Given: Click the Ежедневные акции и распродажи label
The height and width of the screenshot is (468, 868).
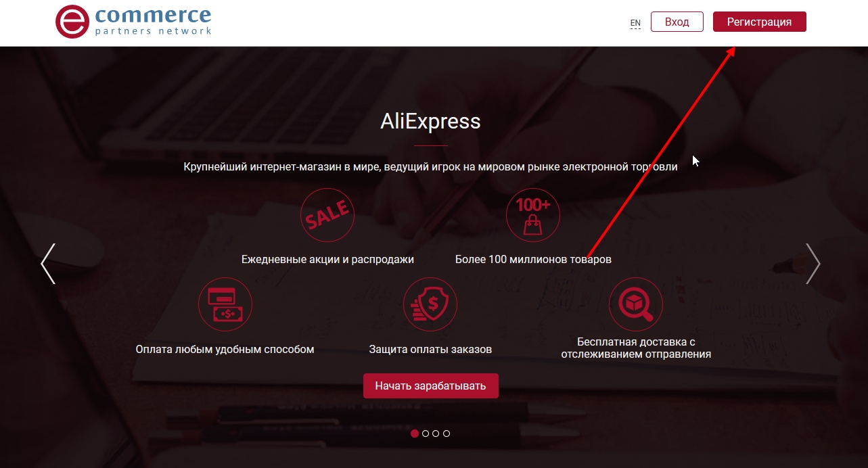Looking at the screenshot, I should 327,259.
